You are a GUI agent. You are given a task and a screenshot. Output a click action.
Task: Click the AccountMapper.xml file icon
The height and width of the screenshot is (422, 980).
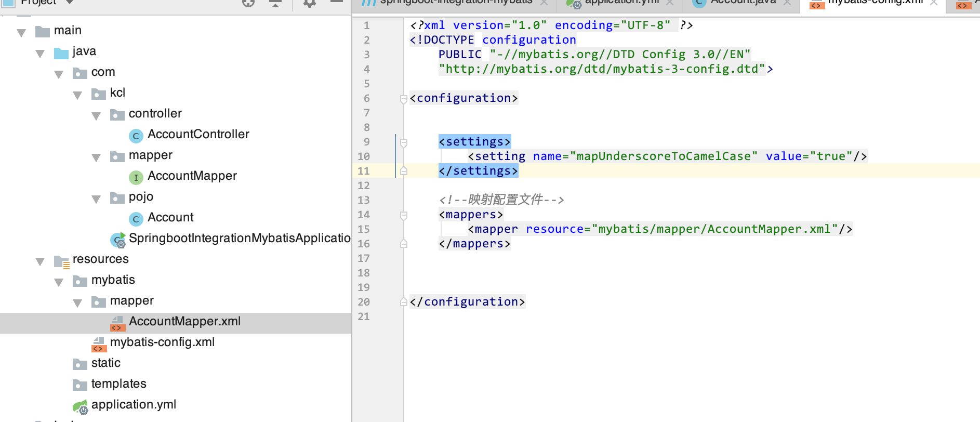pyautogui.click(x=117, y=323)
